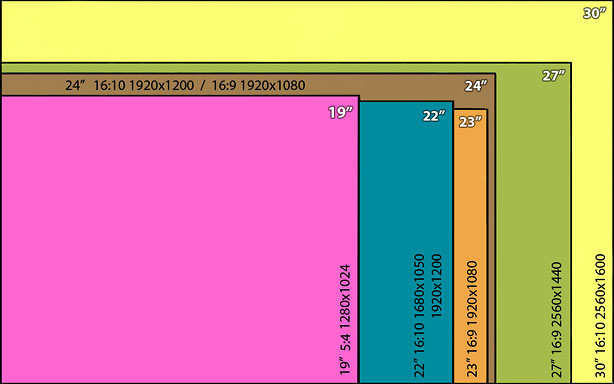This screenshot has width=614, height=384.
Task: Click the white 24" size label
Action: pos(476,86)
